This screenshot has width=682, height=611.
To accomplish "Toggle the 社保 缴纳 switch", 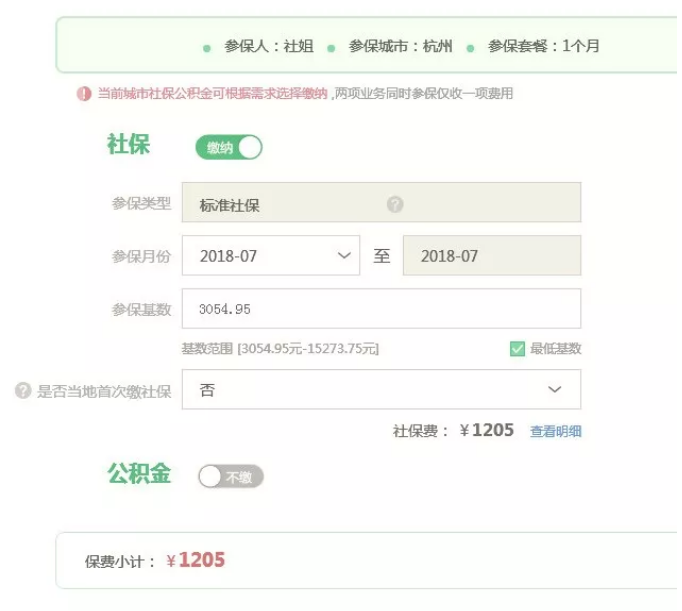I will (x=229, y=148).
